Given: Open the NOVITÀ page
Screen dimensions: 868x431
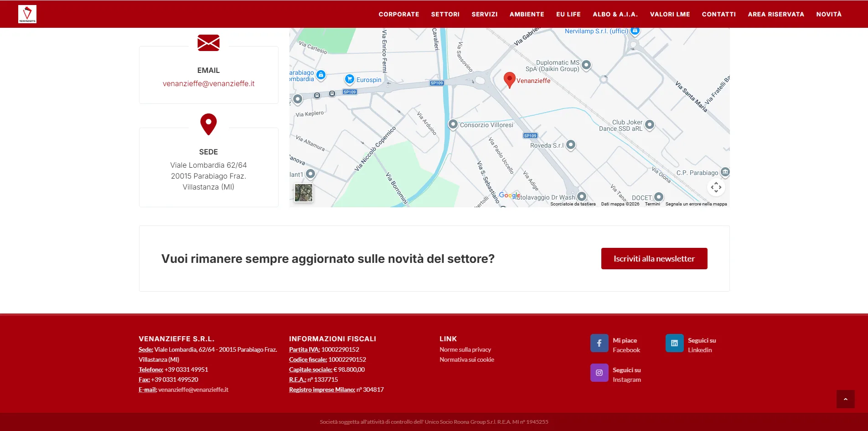Looking at the screenshot, I should point(829,14).
